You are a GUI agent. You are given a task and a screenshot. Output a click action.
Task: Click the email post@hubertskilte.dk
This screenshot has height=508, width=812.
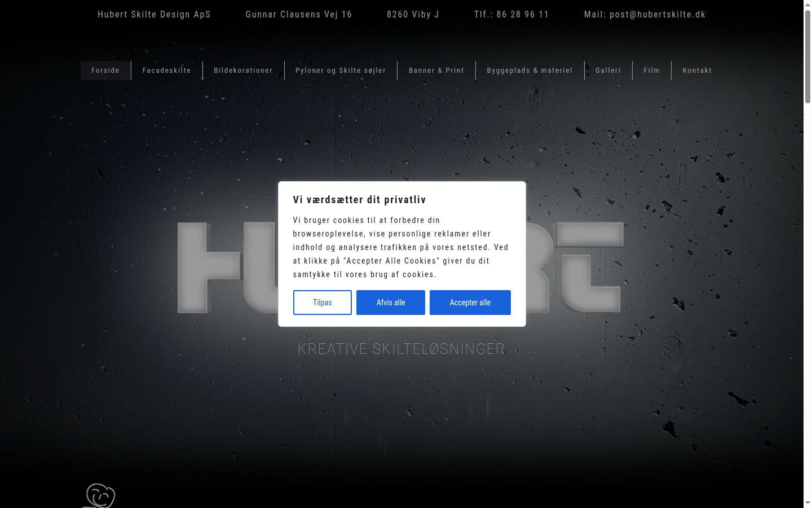[x=657, y=15]
